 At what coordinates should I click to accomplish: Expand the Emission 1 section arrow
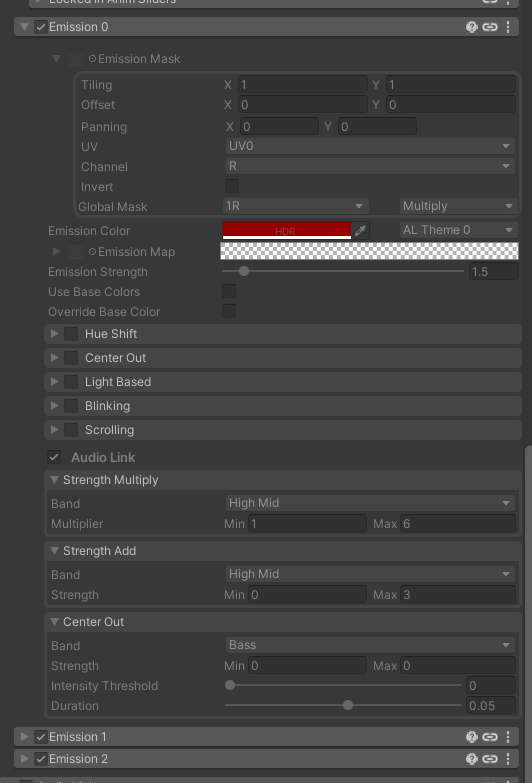click(24, 737)
